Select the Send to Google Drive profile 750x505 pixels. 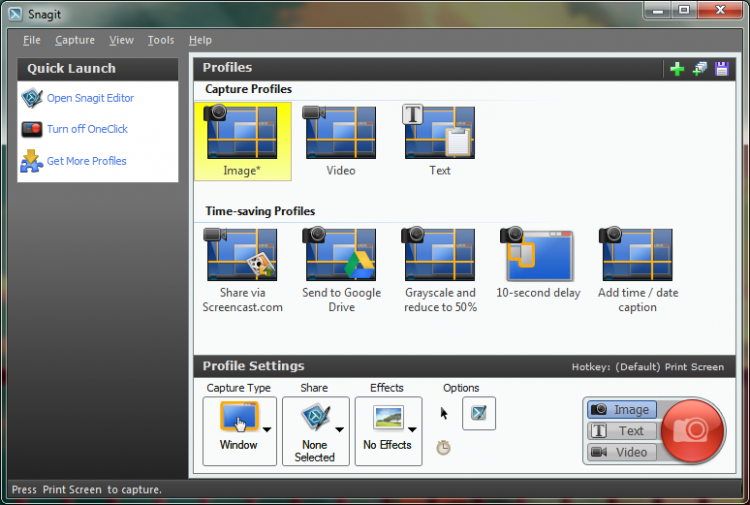pyautogui.click(x=341, y=270)
